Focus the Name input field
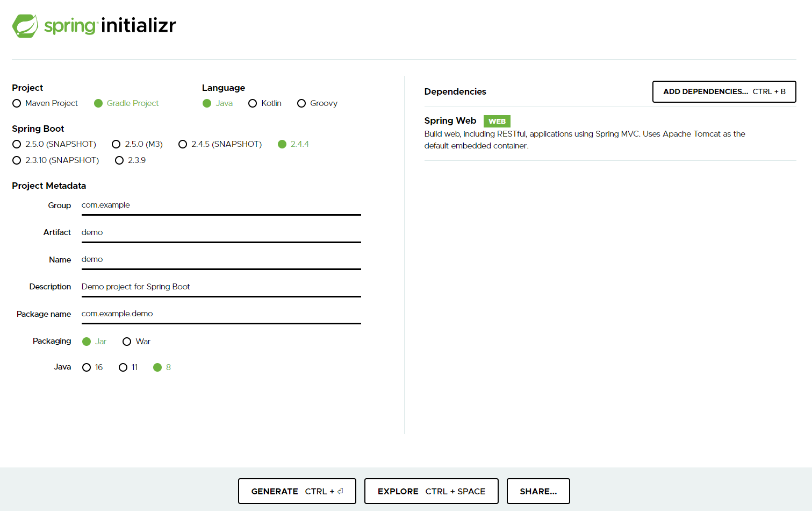 coord(221,260)
